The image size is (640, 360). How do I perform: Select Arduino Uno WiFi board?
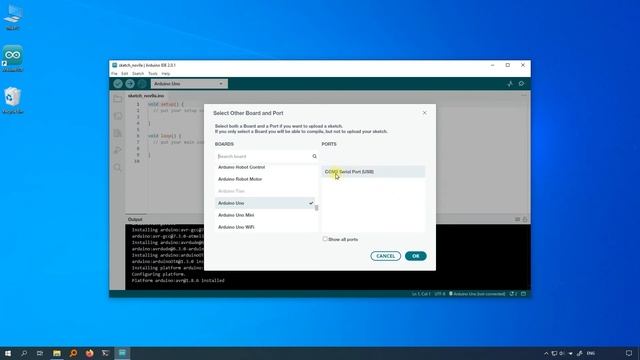[x=265, y=227]
